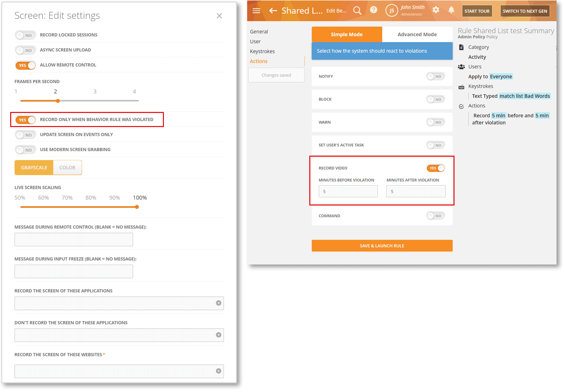564x392 pixels.
Task: Disable Allow Remote Control toggle
Action: click(x=25, y=65)
